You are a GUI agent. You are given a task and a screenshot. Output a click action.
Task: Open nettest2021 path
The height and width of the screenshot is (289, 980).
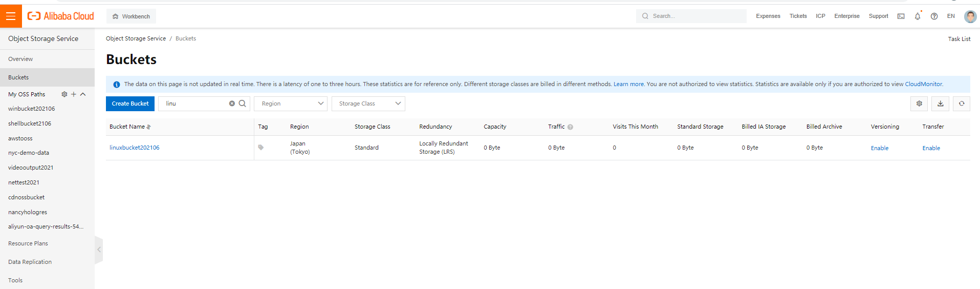point(24,182)
